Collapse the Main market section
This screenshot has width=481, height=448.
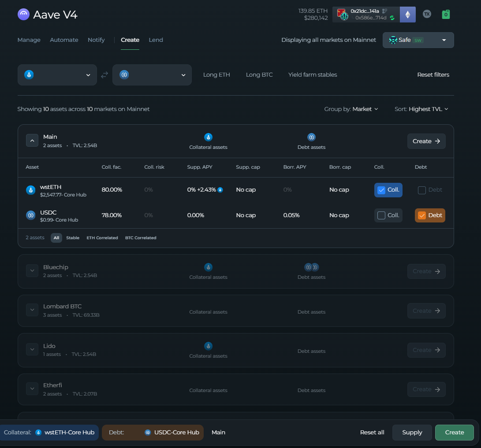click(x=32, y=141)
